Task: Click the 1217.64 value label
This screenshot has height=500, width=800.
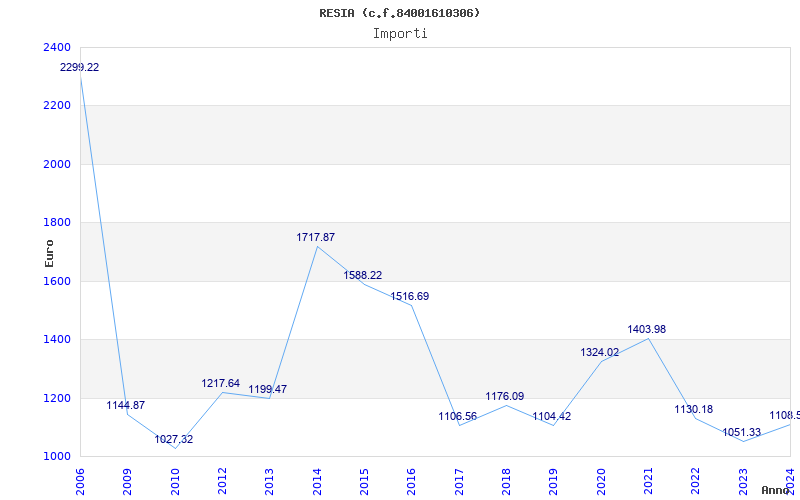Action: (220, 383)
